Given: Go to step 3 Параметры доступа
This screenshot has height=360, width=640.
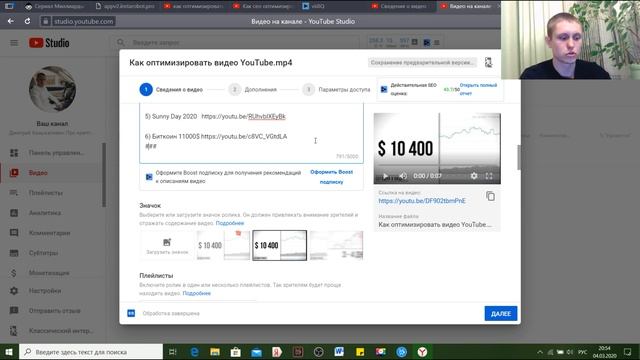Looking at the screenshot, I should [x=337, y=89].
